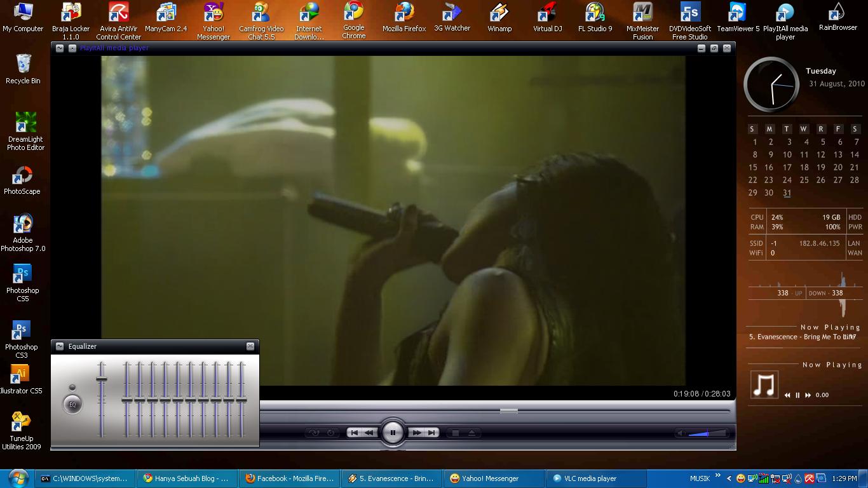868x488 pixels.
Task: Launch Google Chrome desktop shortcut
Action: [353, 20]
